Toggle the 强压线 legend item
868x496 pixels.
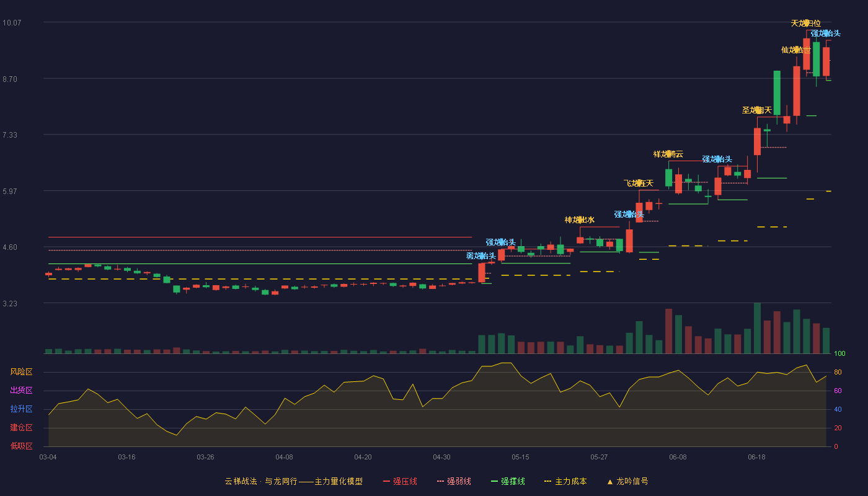[400, 481]
